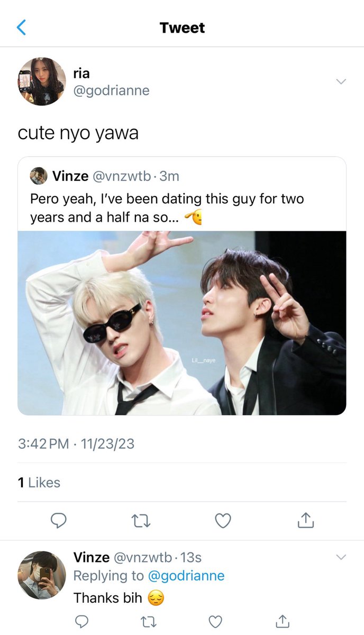Open dropdown chevron on ria's tweet
364x635 pixels.
pyautogui.click(x=341, y=81)
